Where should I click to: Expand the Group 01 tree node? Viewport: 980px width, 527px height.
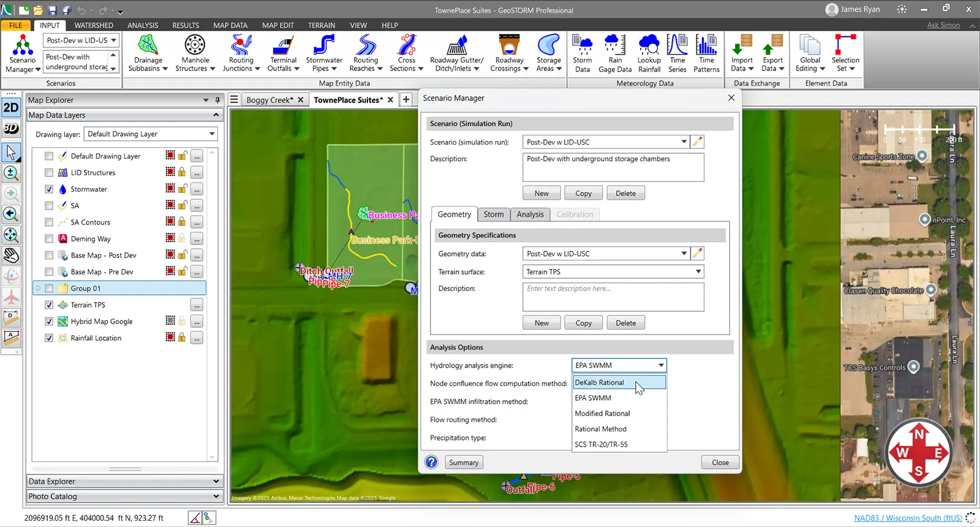39,289
